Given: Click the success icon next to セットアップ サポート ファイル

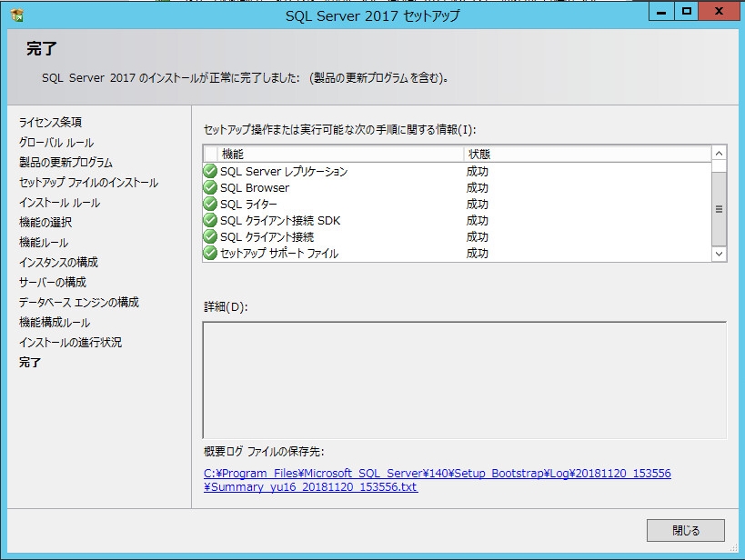Looking at the screenshot, I should [x=209, y=253].
